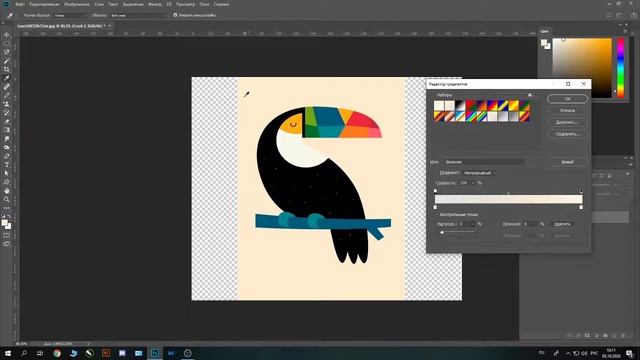Select the left opacity stop above gradient bar
This screenshot has height=360, width=640.
(x=435, y=191)
